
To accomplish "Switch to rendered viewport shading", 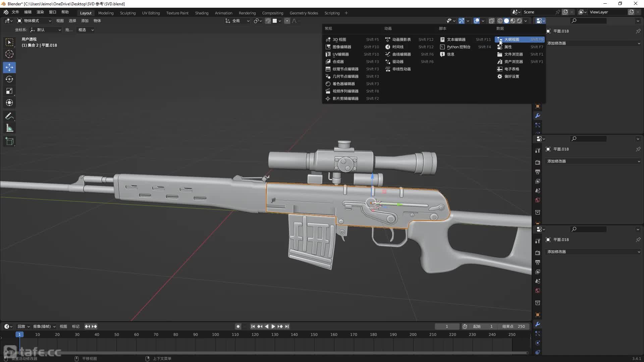I will (519, 21).
